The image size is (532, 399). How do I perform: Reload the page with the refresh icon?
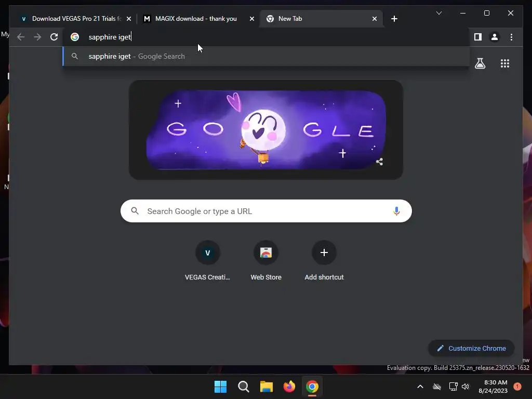(x=54, y=37)
